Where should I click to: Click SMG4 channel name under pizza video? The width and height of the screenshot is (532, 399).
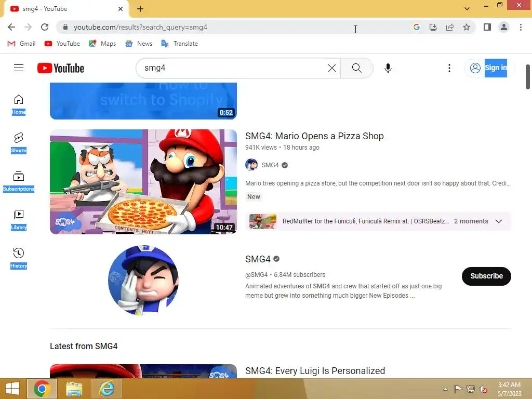(x=270, y=165)
